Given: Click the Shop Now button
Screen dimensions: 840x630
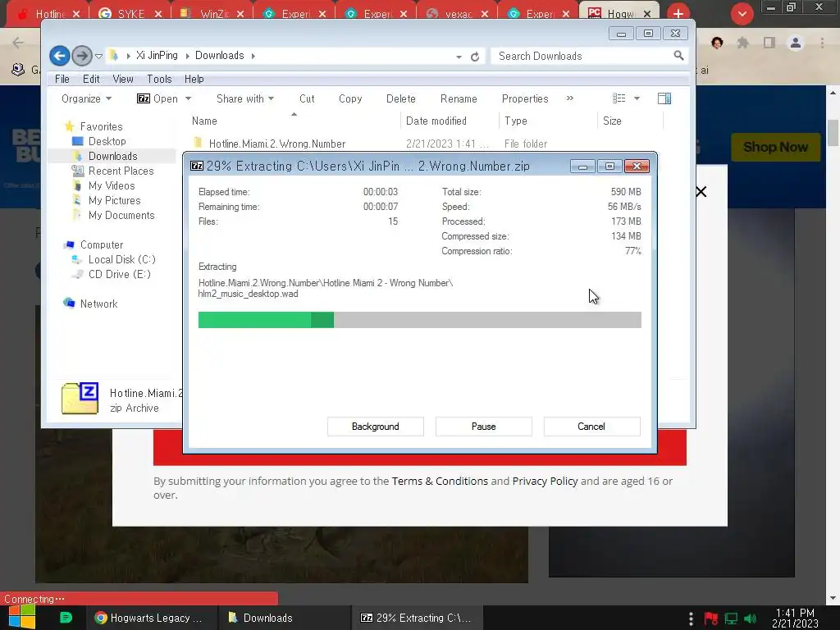Looking at the screenshot, I should [x=775, y=147].
